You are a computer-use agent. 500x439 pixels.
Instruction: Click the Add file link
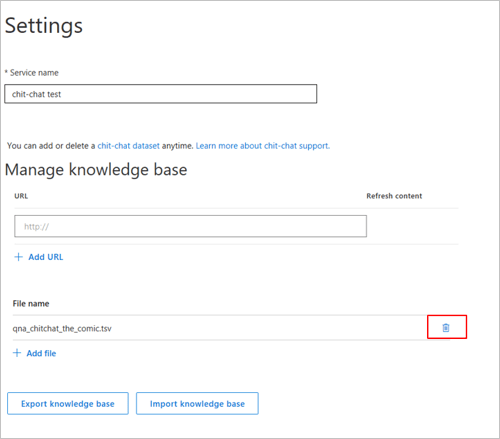[x=41, y=353]
